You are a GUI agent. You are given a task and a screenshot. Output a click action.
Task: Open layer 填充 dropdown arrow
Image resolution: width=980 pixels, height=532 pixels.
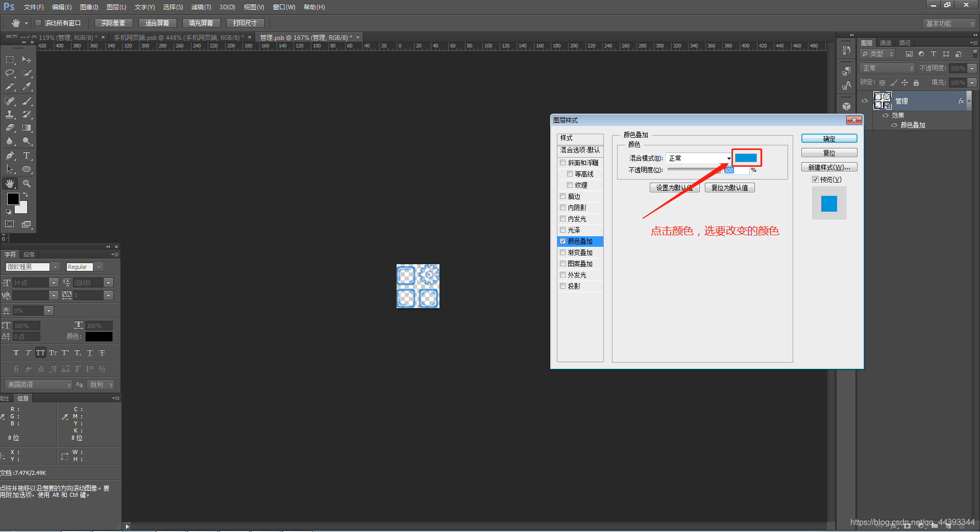[972, 82]
